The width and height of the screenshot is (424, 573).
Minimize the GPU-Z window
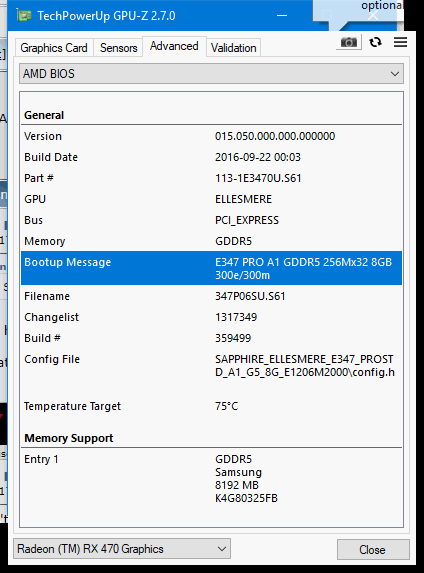[x=282, y=16]
